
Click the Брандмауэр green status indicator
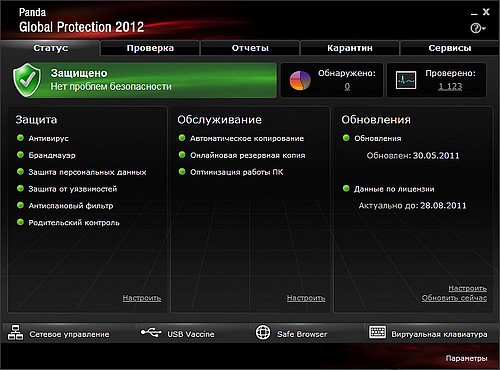tap(20, 155)
